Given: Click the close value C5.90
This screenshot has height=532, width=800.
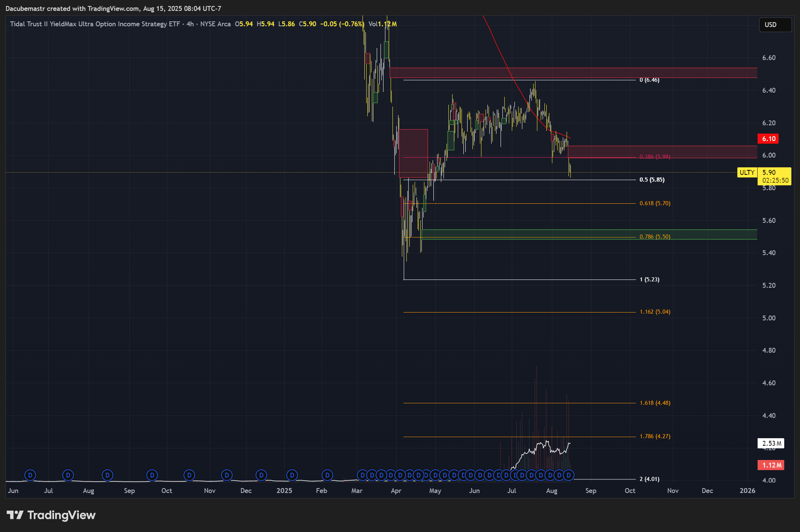Looking at the screenshot, I should [x=308, y=24].
